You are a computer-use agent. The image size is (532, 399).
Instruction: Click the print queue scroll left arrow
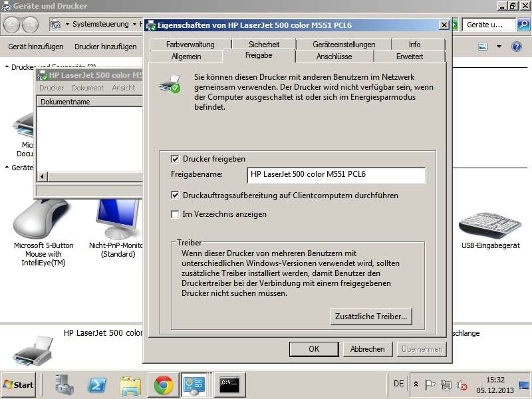click(42, 176)
